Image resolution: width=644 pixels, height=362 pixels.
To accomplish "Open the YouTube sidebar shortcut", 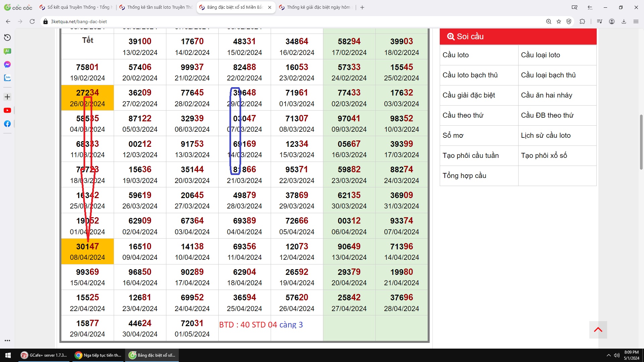I will 7,110.
